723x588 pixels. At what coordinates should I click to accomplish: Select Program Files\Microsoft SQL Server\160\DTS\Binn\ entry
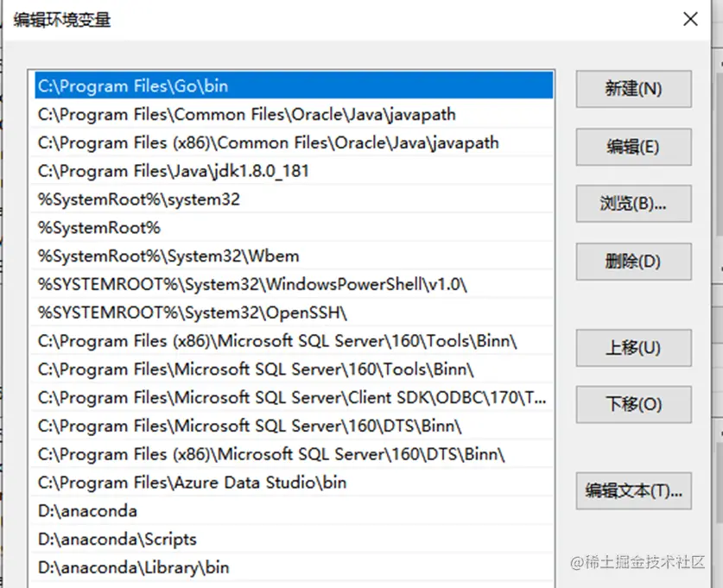[x=294, y=426]
